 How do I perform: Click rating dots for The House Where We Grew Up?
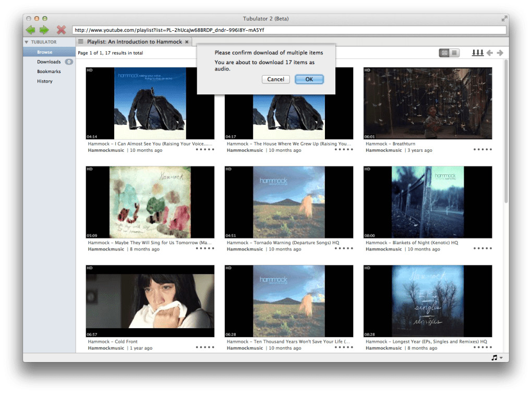click(x=344, y=150)
